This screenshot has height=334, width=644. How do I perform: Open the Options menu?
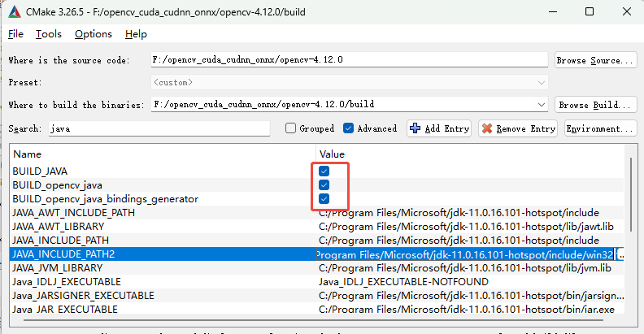tap(93, 34)
